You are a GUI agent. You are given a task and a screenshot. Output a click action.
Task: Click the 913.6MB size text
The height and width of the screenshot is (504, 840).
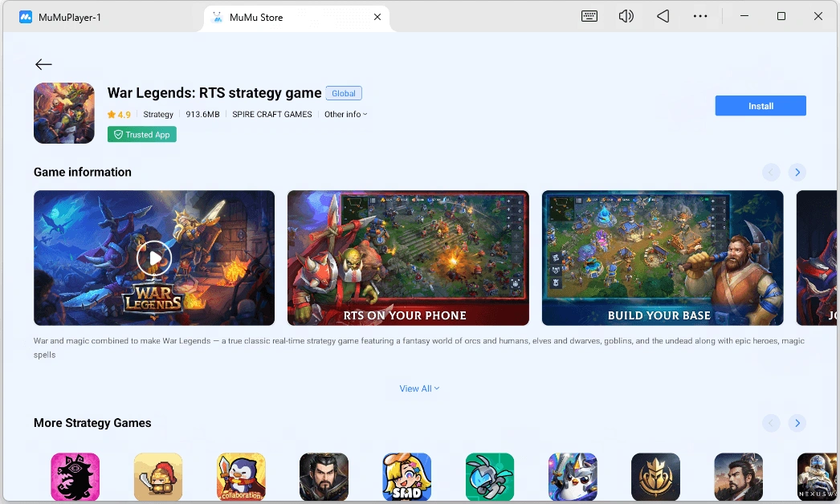(202, 114)
